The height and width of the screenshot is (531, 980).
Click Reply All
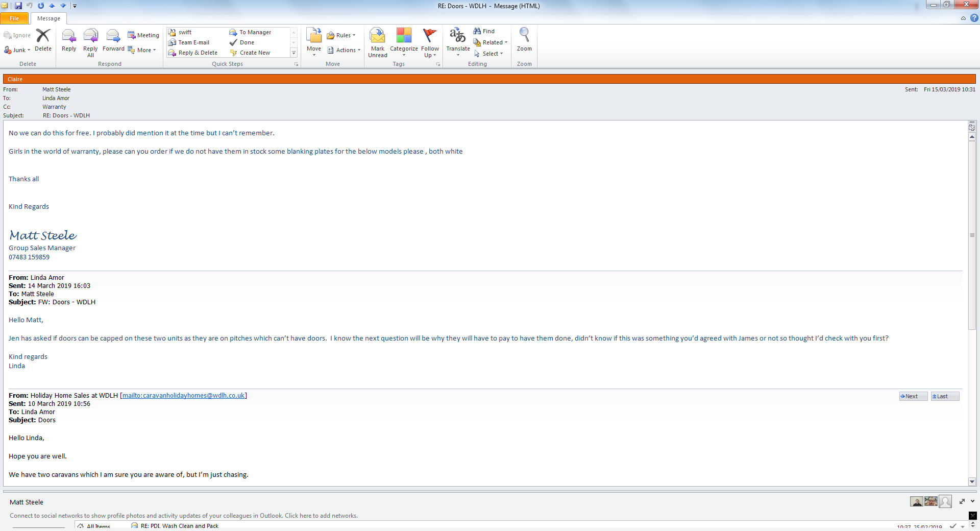click(90, 43)
